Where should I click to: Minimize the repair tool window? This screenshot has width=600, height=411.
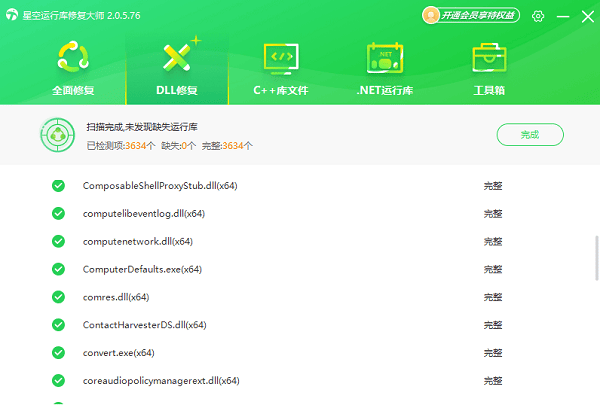click(x=563, y=16)
